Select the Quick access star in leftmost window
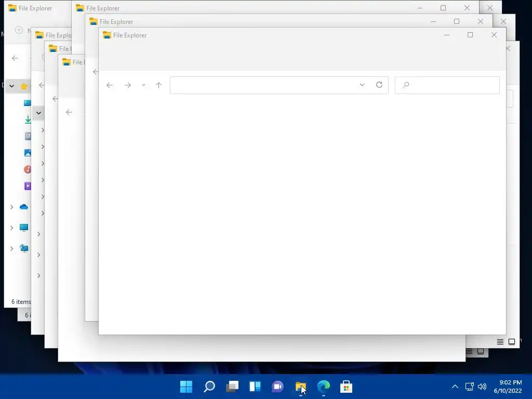532x399 pixels. [24, 86]
